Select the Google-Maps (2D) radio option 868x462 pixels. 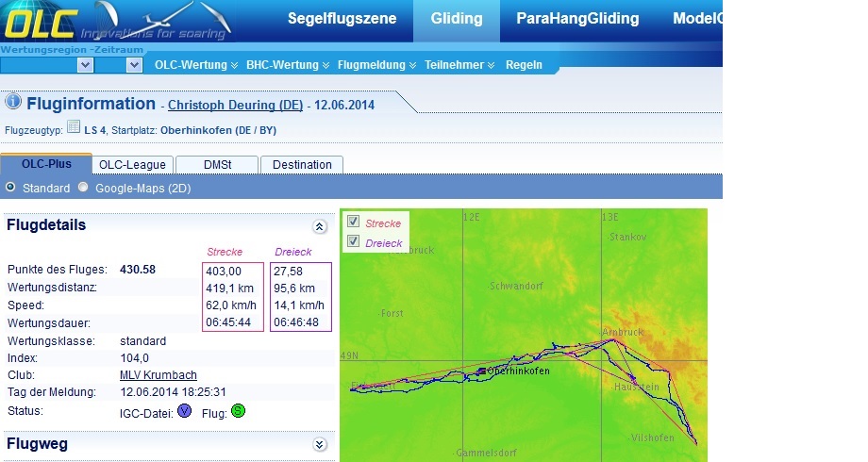click(x=83, y=188)
